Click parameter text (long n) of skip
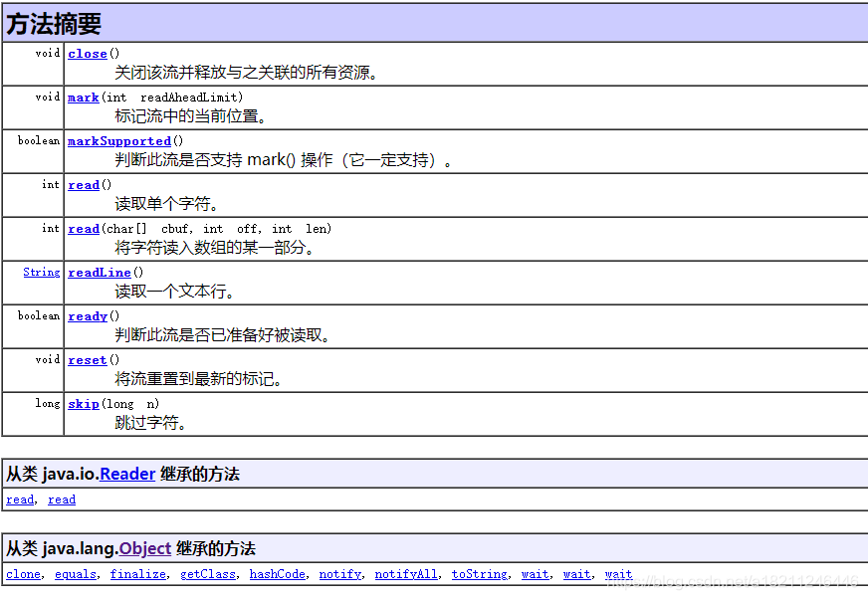This screenshot has width=868, height=600. coord(130,404)
